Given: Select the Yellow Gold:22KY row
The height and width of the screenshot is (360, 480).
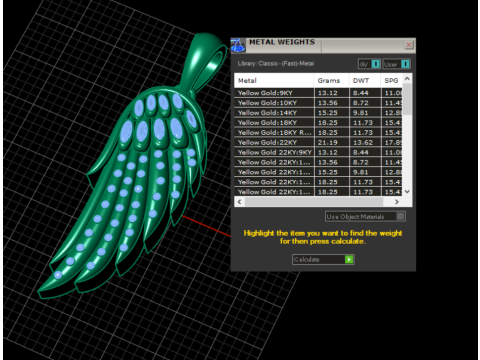Looking at the screenshot, I should [x=318, y=142].
